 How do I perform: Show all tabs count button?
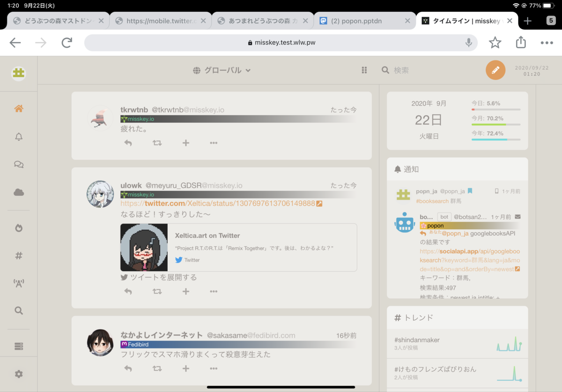pos(551,21)
